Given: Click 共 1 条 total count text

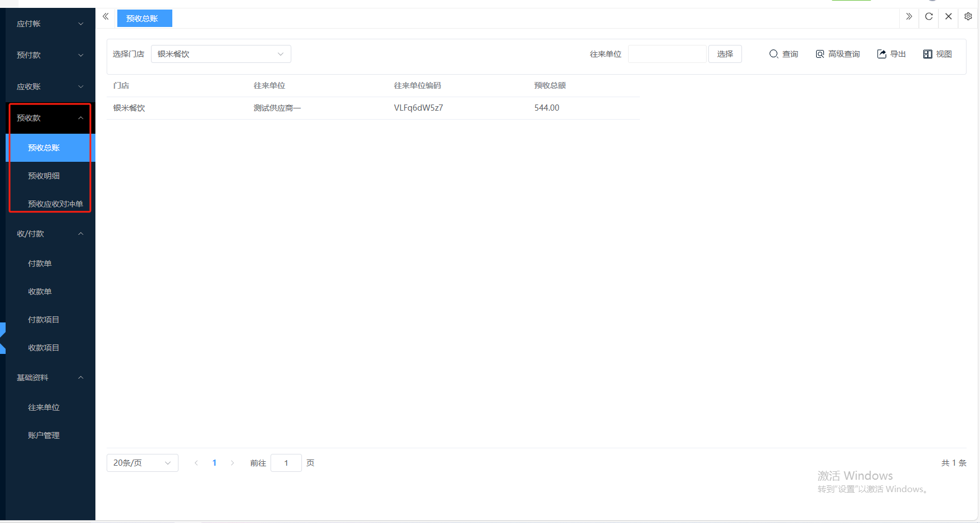Looking at the screenshot, I should 954,463.
